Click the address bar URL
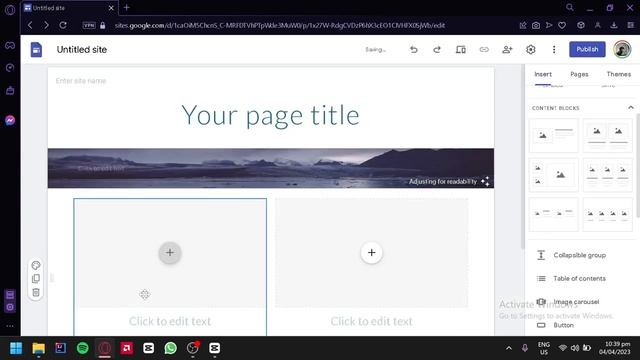 [280, 25]
